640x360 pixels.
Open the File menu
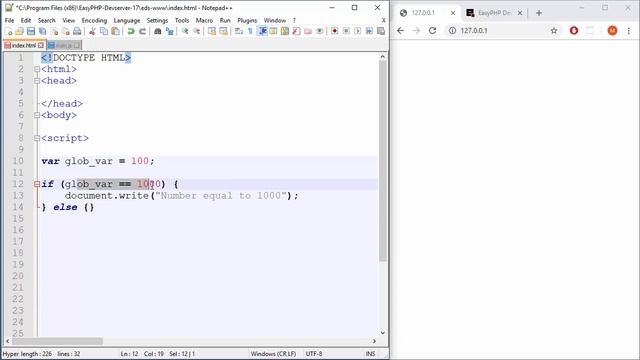click(9, 20)
